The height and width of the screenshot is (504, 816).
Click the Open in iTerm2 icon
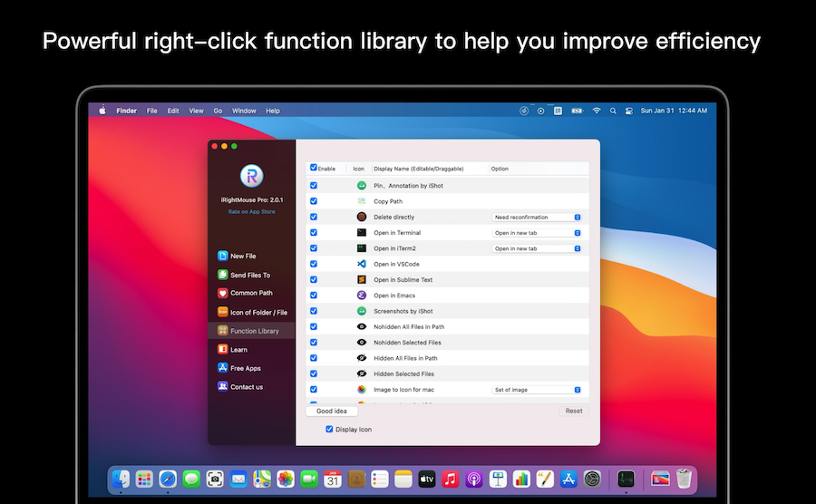(362, 248)
